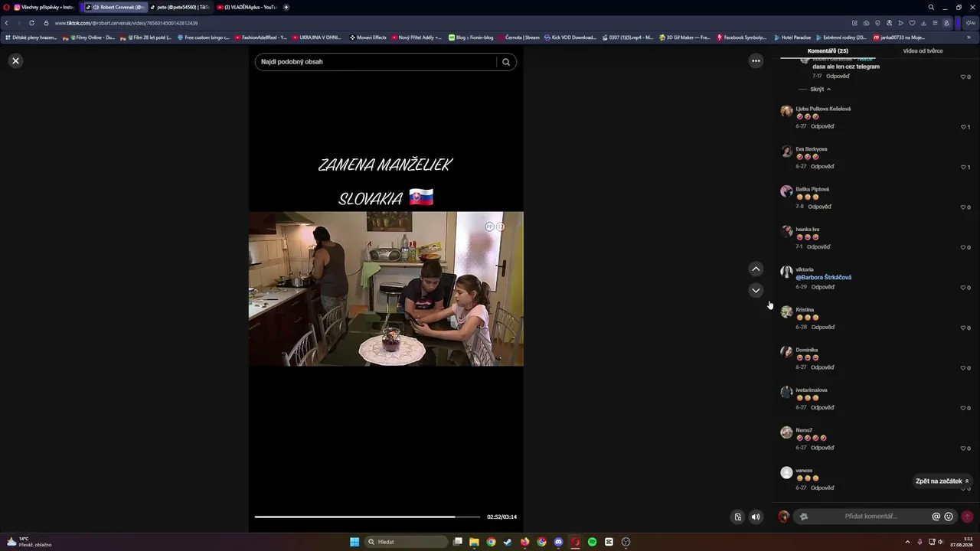
Task: Collapse replies with the Skrýt expander
Action: 820,89
